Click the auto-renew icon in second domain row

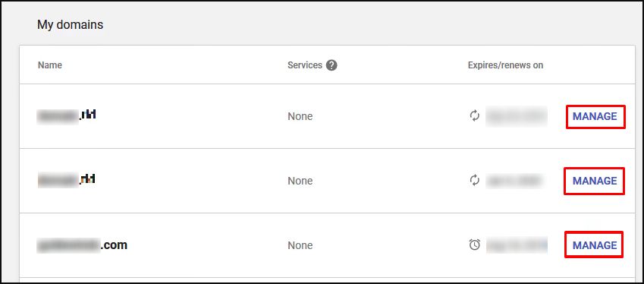[474, 181]
